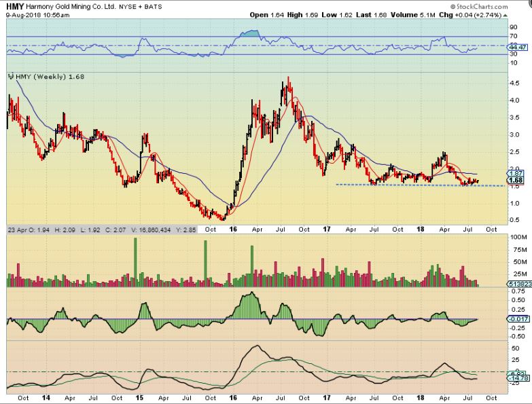This screenshot has height=404, width=532.
Task: Click the 9-Aug-2018 10:56am timestamp
Action: point(37,15)
